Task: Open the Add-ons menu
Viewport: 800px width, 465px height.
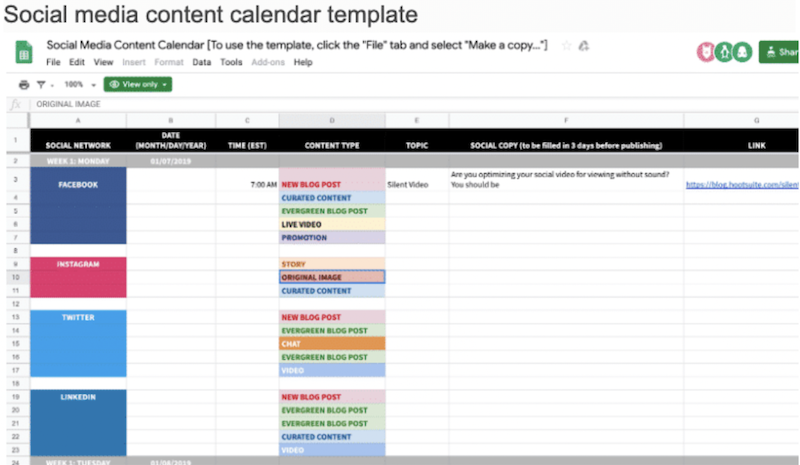Action: tap(268, 62)
